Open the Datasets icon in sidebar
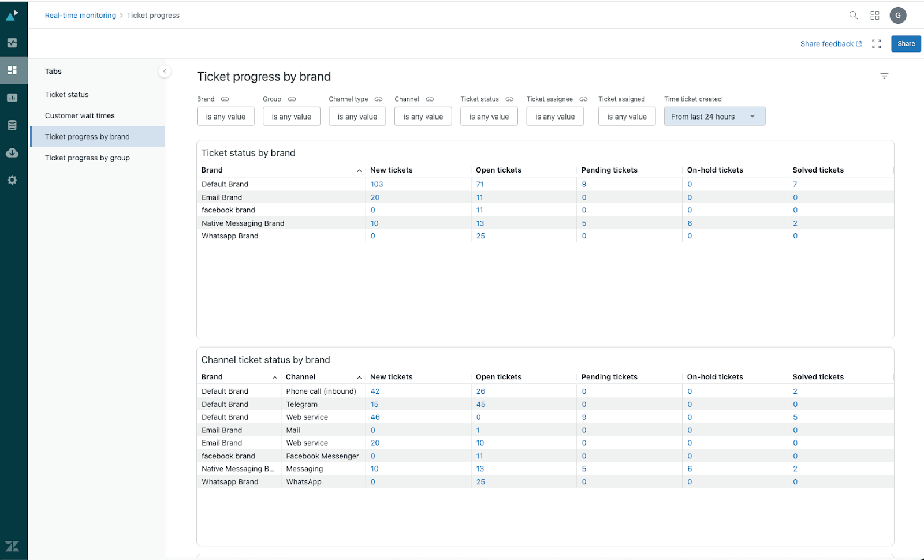Viewport: 924px width, 560px height. tap(12, 125)
